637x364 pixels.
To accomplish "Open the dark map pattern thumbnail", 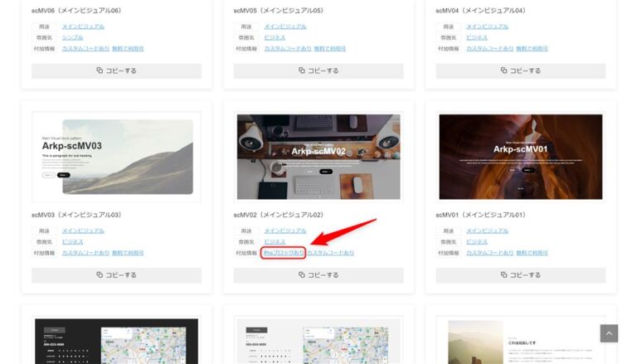I will 116,342.
